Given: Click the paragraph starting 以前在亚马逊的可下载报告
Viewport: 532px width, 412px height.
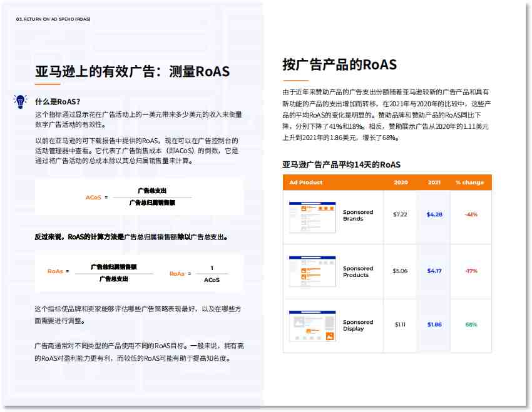Looking at the screenshot, I should tap(136, 151).
